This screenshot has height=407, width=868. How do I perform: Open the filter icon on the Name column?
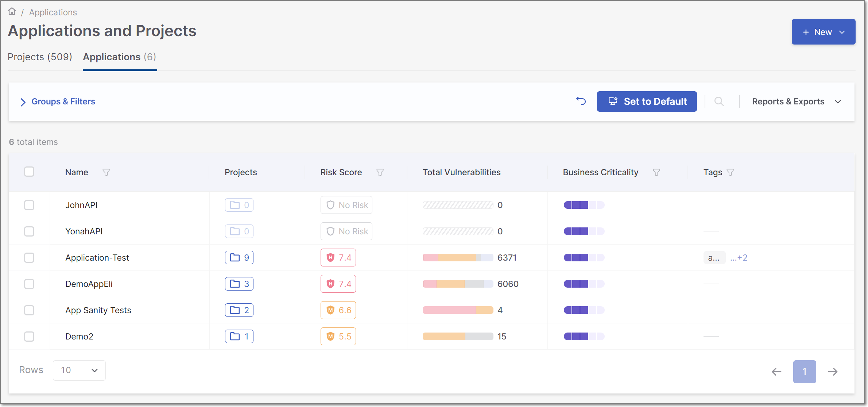coord(106,172)
